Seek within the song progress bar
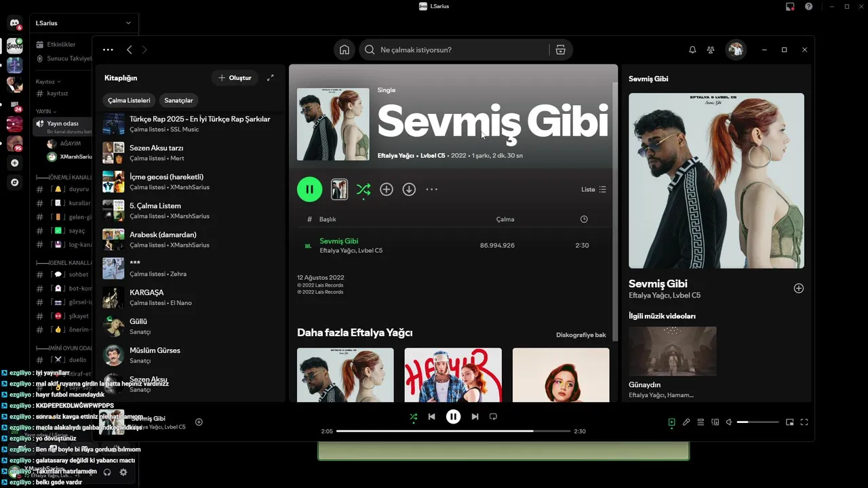This screenshot has height=488, width=868. pos(453,431)
